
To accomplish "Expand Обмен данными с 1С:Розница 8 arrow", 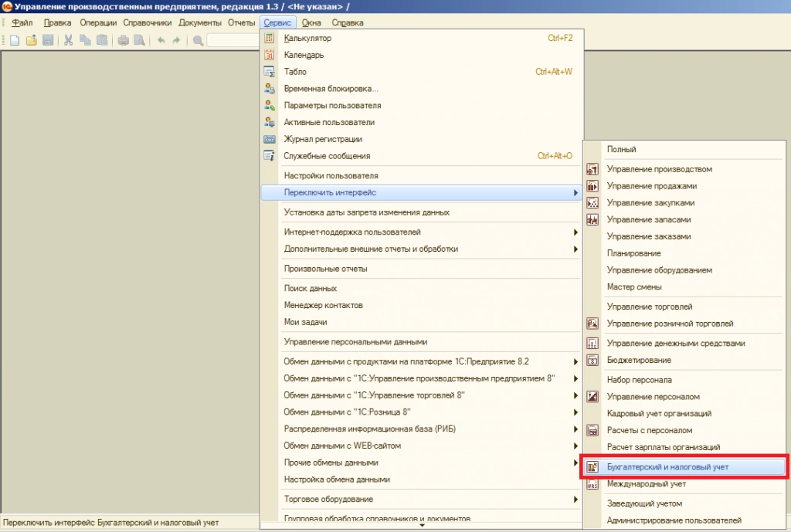I will click(575, 412).
